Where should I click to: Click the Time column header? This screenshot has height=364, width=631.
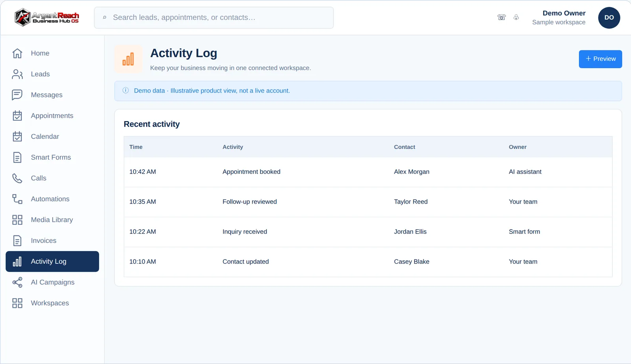point(136,147)
